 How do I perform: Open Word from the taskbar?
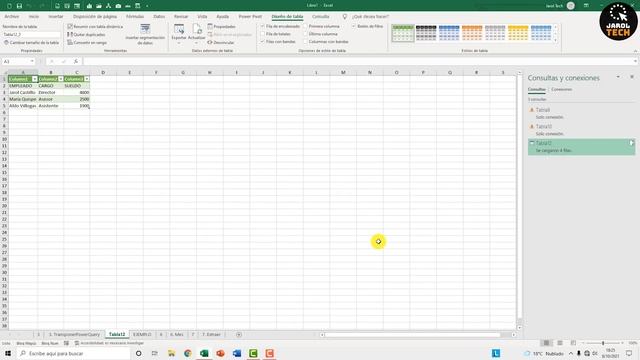[x=237, y=353]
